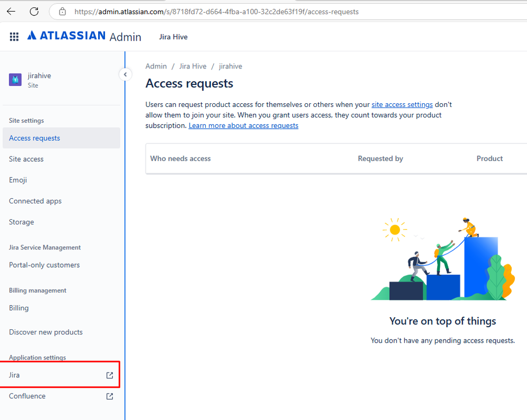Switch to the Site access section

pos(26,159)
